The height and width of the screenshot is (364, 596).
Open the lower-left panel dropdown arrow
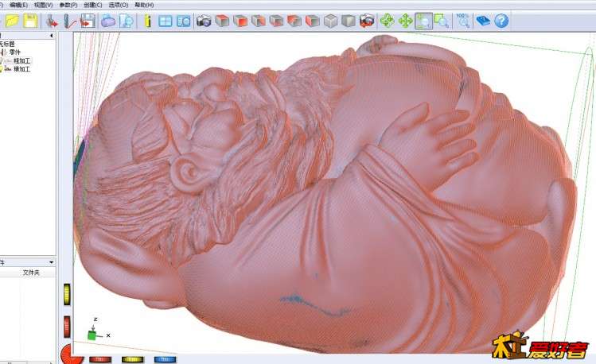(52, 261)
